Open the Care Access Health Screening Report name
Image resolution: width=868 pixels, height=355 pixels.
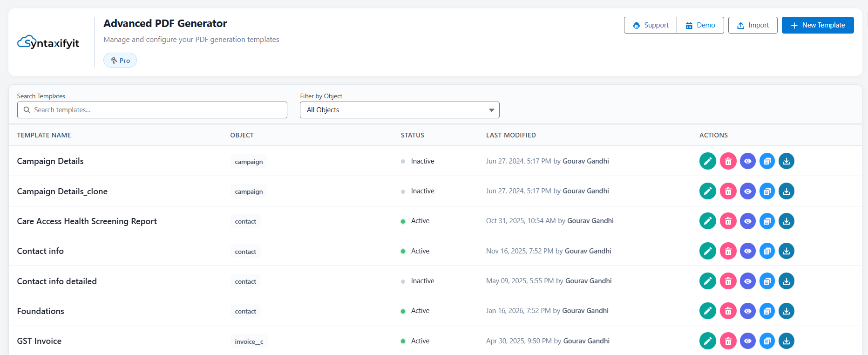tap(87, 221)
